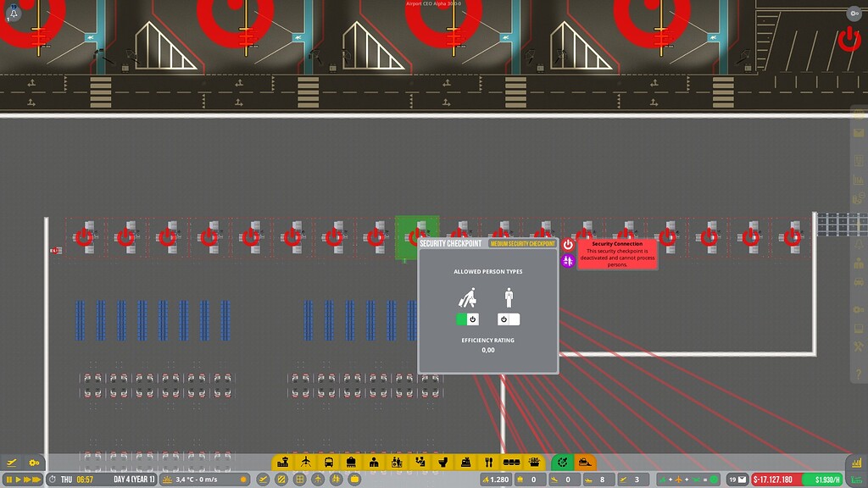868x488 pixels.
Task: Open the flight planner tab icon
Action: [12, 463]
